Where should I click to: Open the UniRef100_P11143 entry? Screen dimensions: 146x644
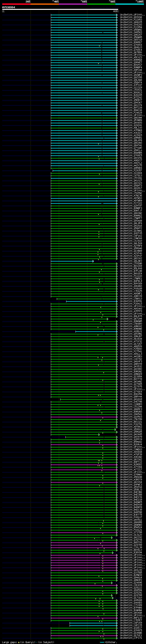(131, 276)
